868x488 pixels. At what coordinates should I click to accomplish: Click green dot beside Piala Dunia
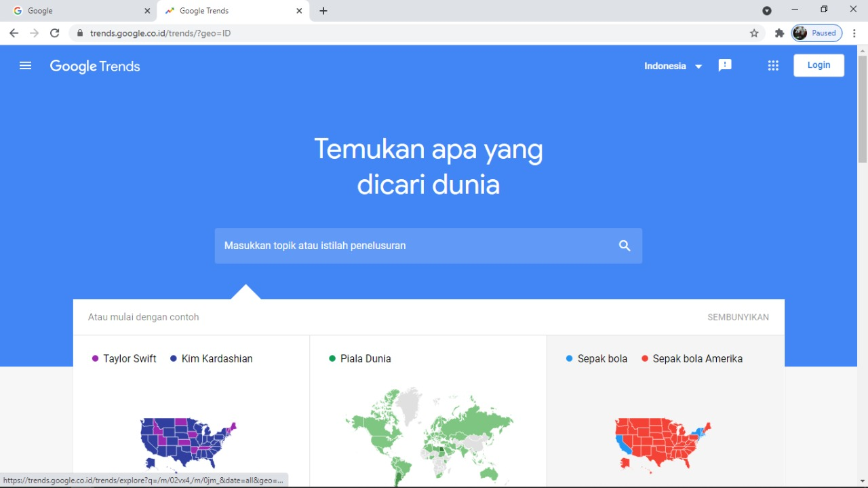(332, 358)
